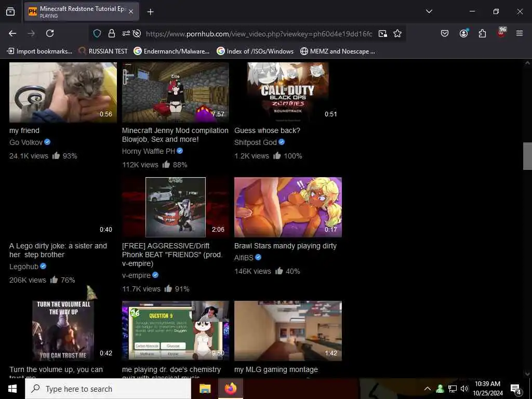Visit the Legohub channel

24,267
